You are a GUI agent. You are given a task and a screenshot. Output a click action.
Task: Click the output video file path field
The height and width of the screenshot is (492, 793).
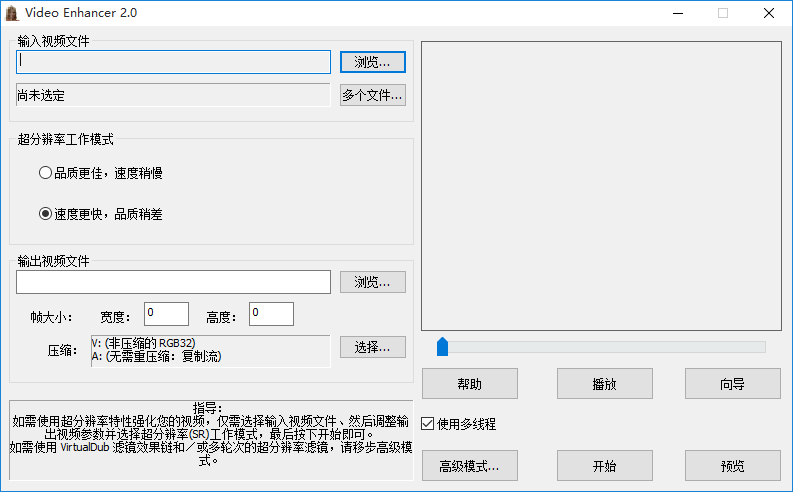tap(173, 282)
